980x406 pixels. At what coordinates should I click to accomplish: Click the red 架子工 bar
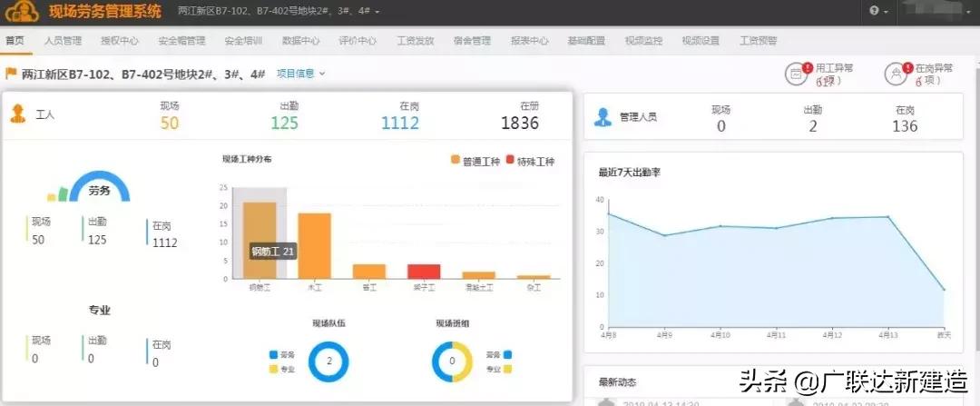[424, 272]
